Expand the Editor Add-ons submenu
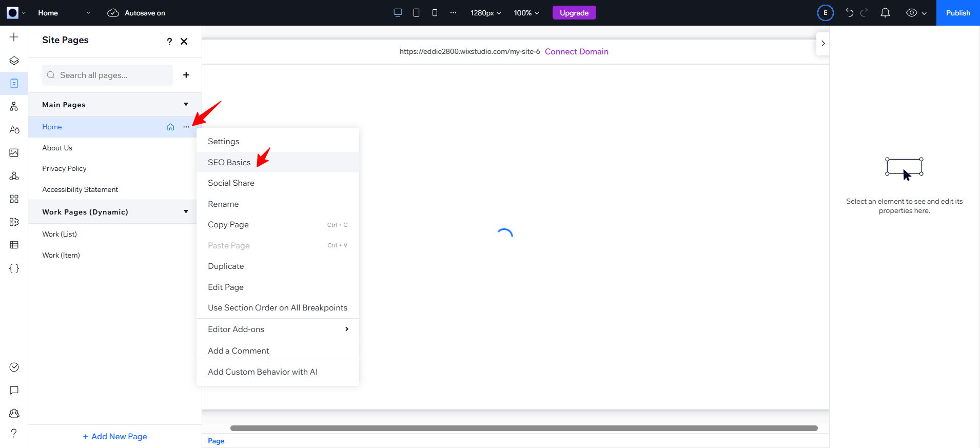The width and height of the screenshot is (980, 448). pos(278,329)
